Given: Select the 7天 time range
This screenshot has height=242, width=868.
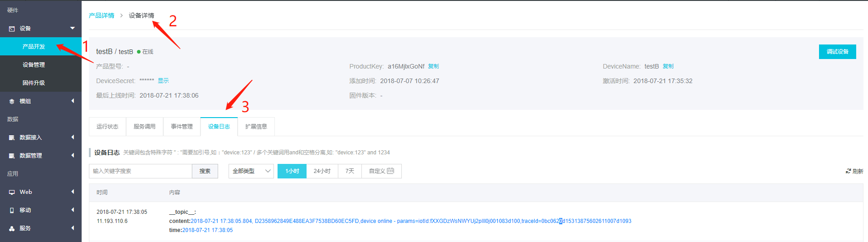Looking at the screenshot, I should coord(350,171).
